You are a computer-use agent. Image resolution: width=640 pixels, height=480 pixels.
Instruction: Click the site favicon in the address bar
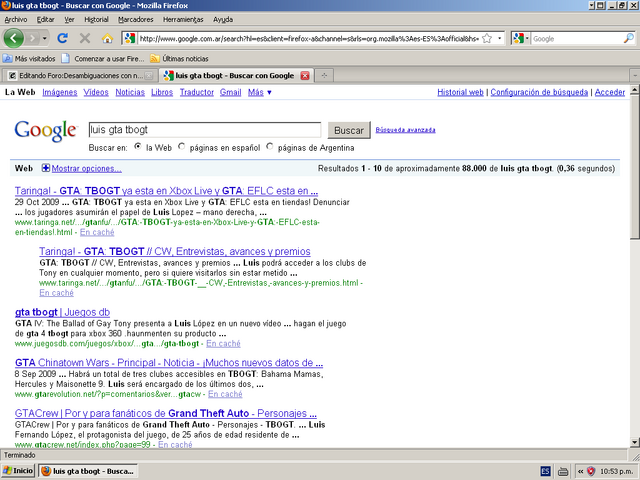click(130, 38)
